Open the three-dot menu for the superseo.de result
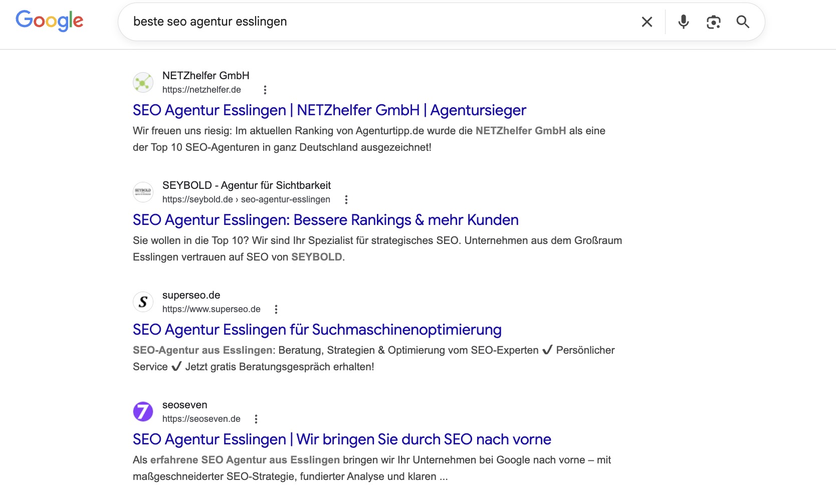The image size is (836, 504). coord(276,309)
